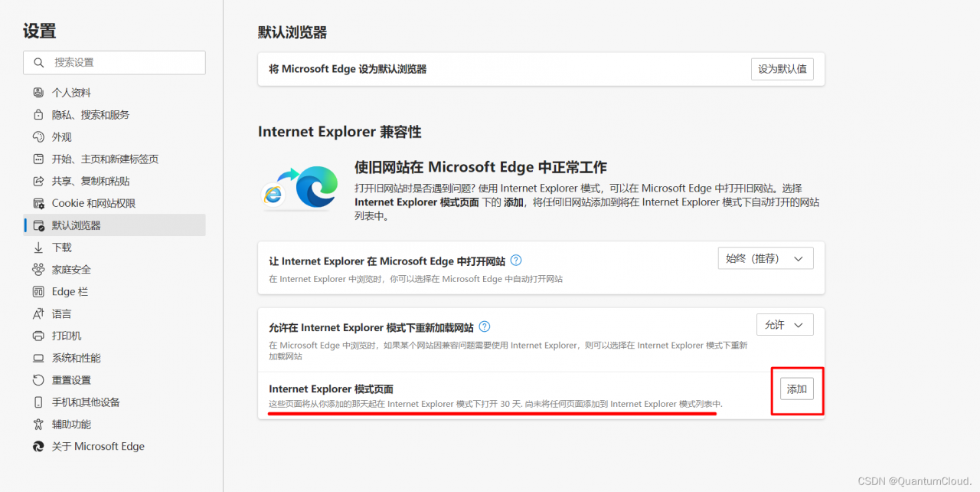980x492 pixels.
Task: Click help icon beside 允许在 Internet Explorer 模式下重新加载网站
Action: point(484,326)
